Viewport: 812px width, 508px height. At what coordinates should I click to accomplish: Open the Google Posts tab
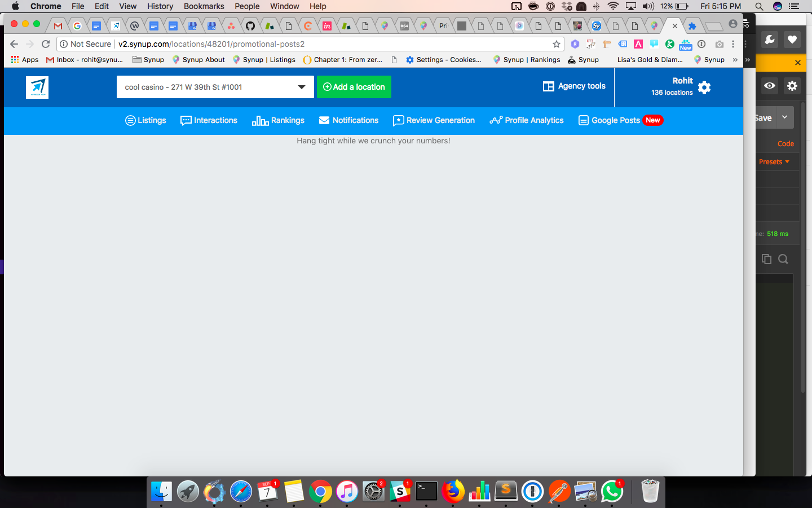point(620,120)
